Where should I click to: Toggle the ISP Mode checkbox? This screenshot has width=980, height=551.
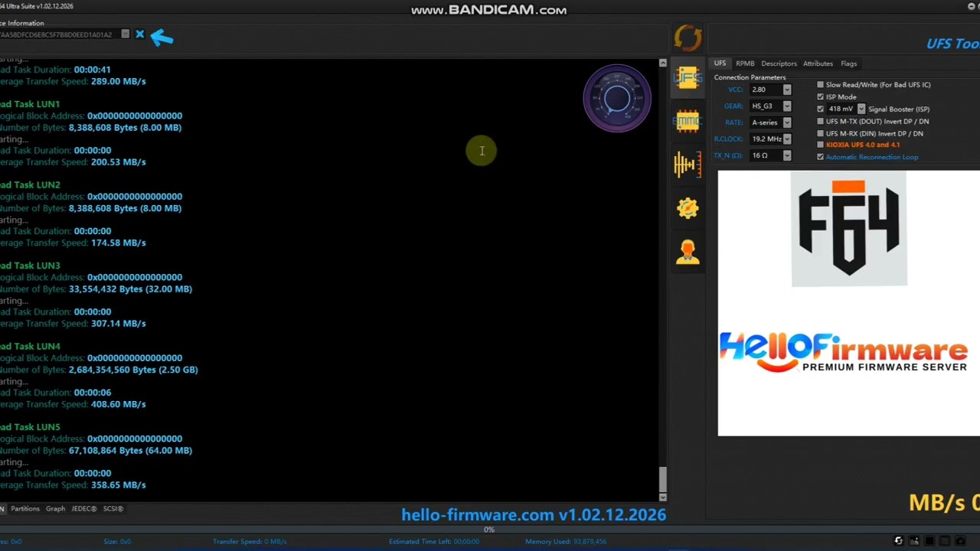[x=820, y=97]
